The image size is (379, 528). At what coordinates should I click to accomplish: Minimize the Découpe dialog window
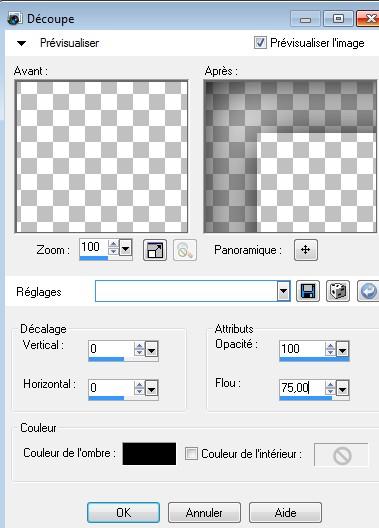[x=306, y=19]
